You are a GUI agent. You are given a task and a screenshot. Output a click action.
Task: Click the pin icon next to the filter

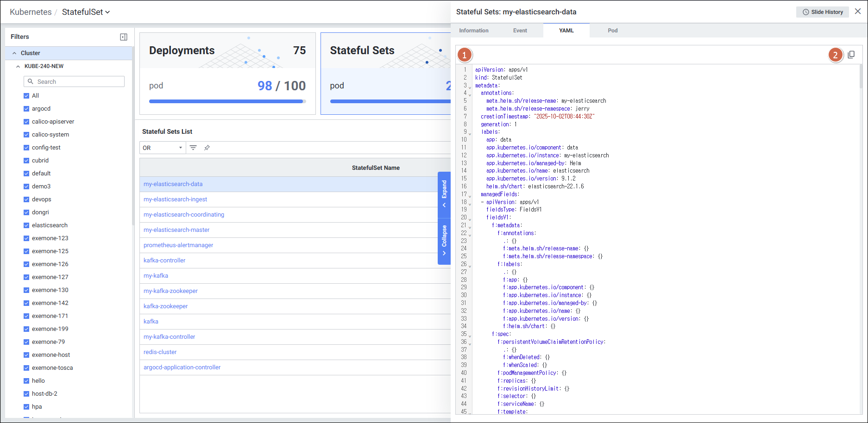(x=207, y=148)
